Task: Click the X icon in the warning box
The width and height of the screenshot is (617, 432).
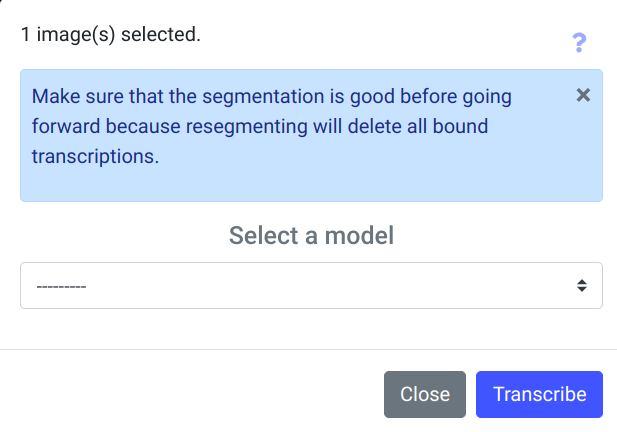Action: [584, 95]
